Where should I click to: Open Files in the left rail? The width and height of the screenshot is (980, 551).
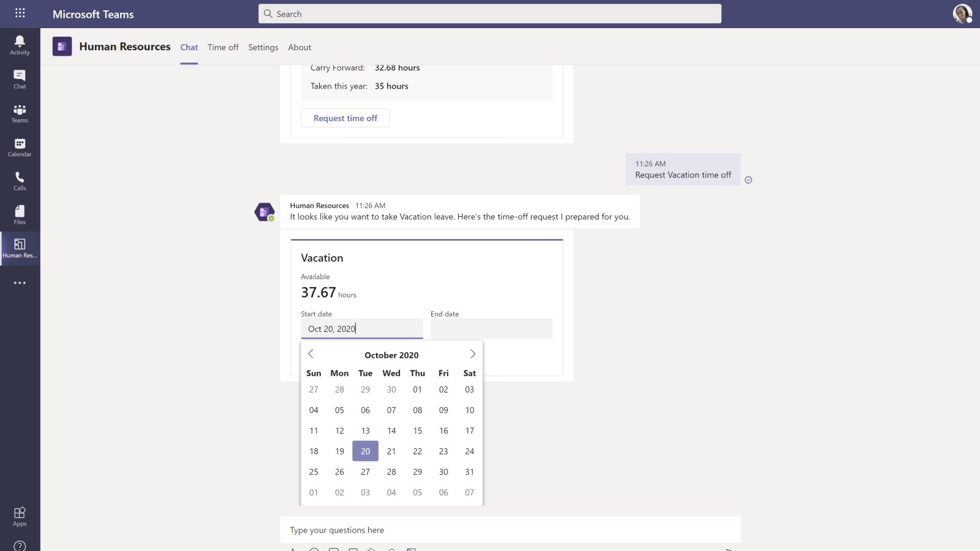20,213
